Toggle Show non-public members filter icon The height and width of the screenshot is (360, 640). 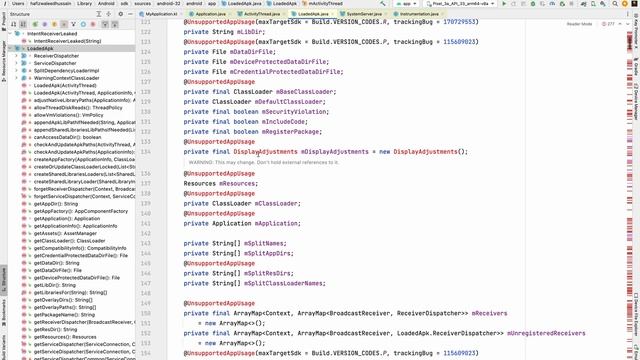64,24
